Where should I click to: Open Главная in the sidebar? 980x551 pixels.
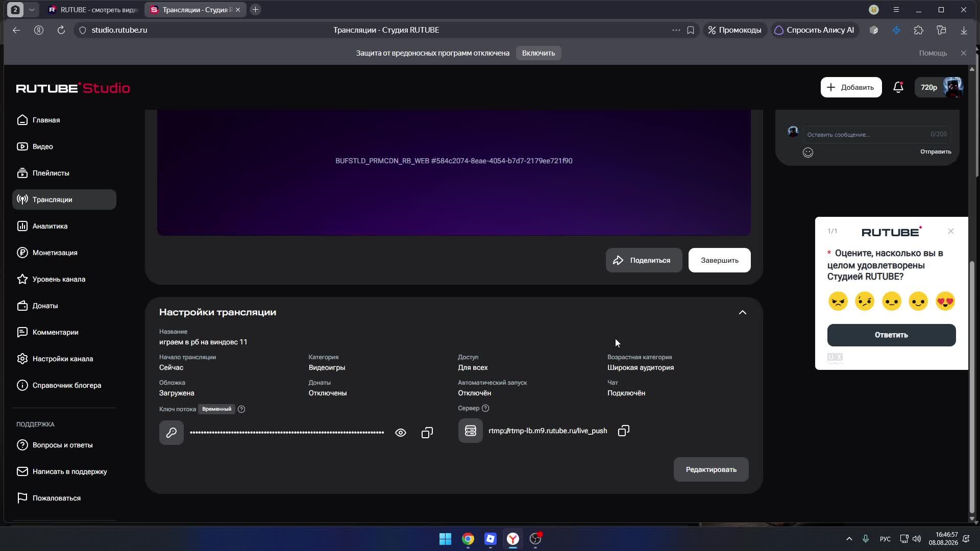pyautogui.click(x=64, y=120)
